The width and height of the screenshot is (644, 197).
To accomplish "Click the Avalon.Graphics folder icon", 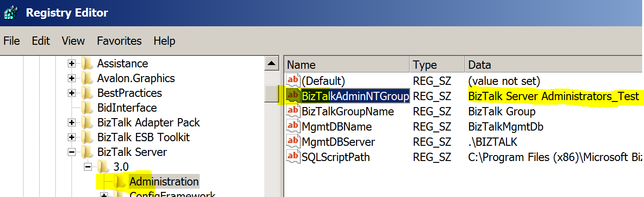I will pos(86,78).
